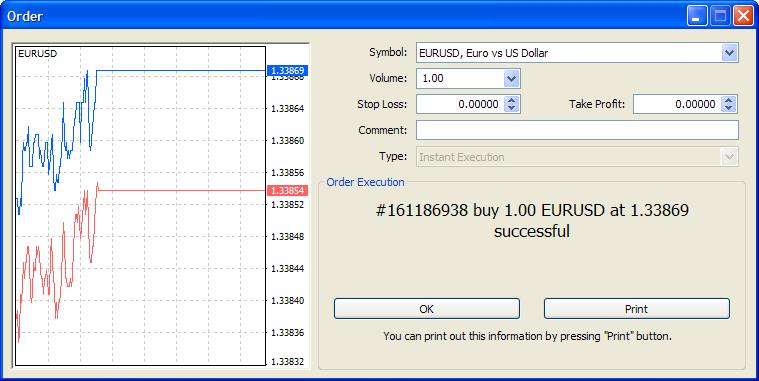The height and width of the screenshot is (381, 759).
Task: Click the blue ask price label 1.33869
Action: pyautogui.click(x=288, y=71)
